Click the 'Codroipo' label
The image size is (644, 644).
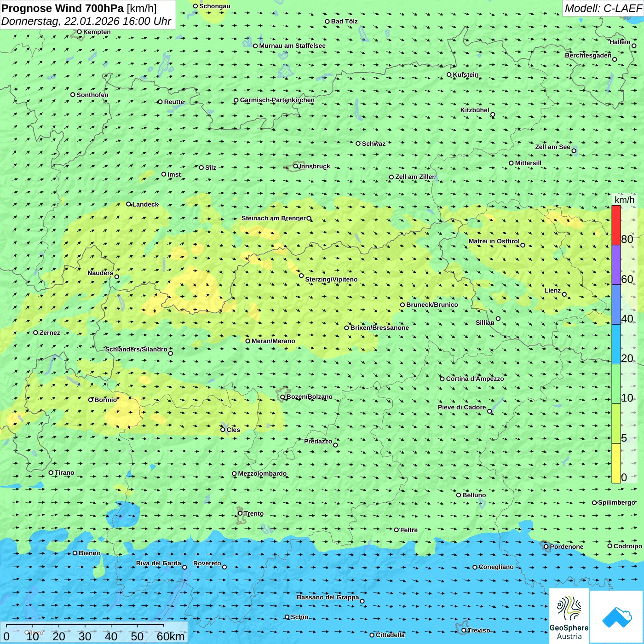tap(628, 546)
